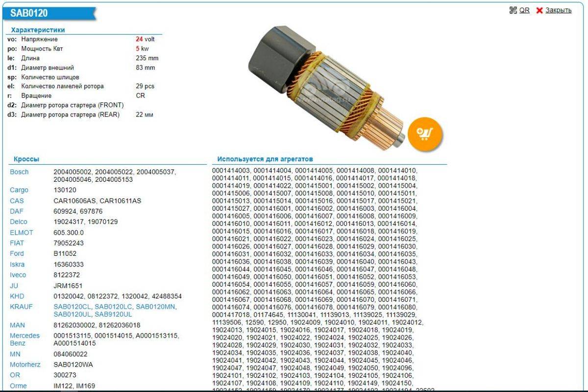This screenshot has width=588, height=392.
Task: Open the Bosch brand link
Action: point(19,172)
